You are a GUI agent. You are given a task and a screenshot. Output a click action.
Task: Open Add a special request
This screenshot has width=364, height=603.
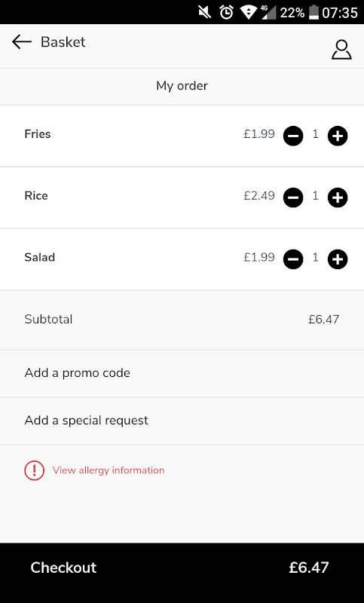coord(182,421)
